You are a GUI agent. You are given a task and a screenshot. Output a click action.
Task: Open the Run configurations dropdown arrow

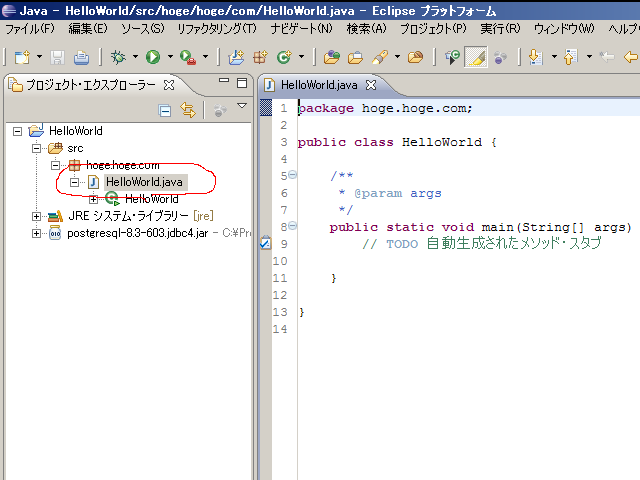click(170, 57)
